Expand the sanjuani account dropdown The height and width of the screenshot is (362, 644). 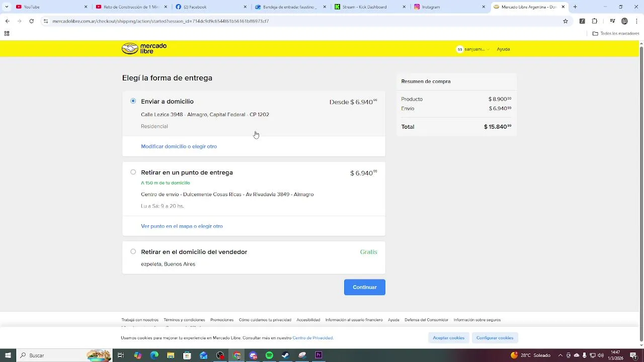(473, 49)
